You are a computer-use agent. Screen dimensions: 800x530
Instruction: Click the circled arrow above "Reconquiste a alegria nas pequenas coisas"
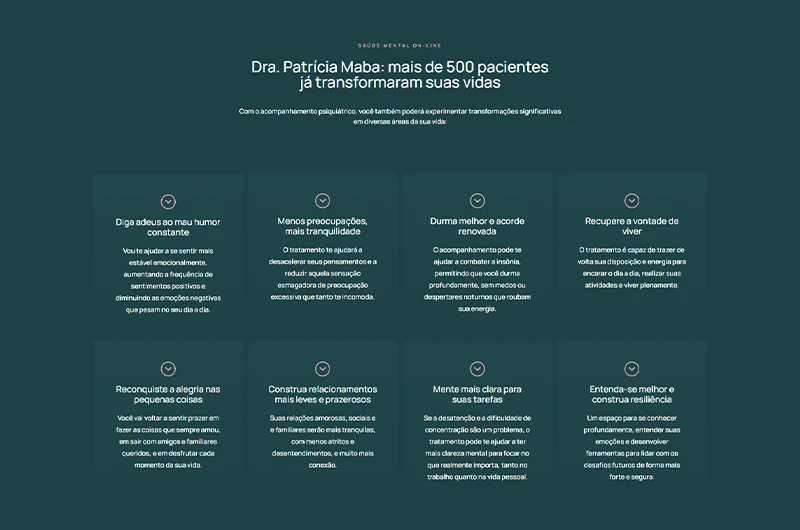[168, 369]
